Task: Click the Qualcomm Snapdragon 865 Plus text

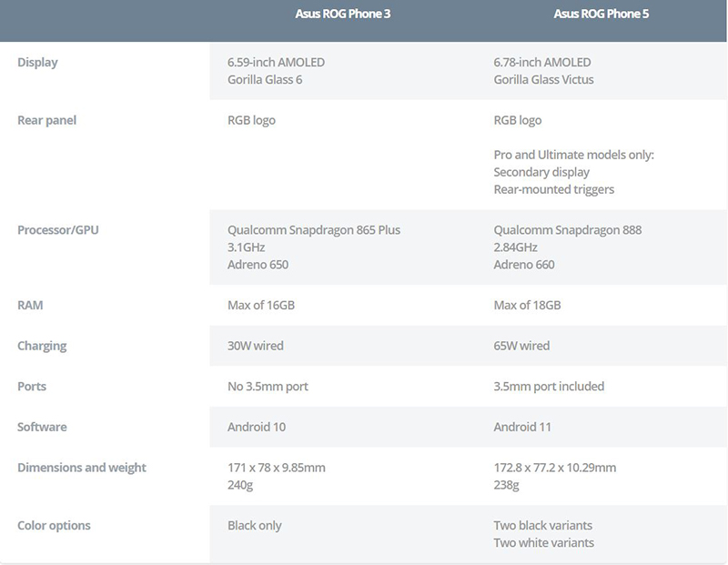Action: click(x=313, y=230)
